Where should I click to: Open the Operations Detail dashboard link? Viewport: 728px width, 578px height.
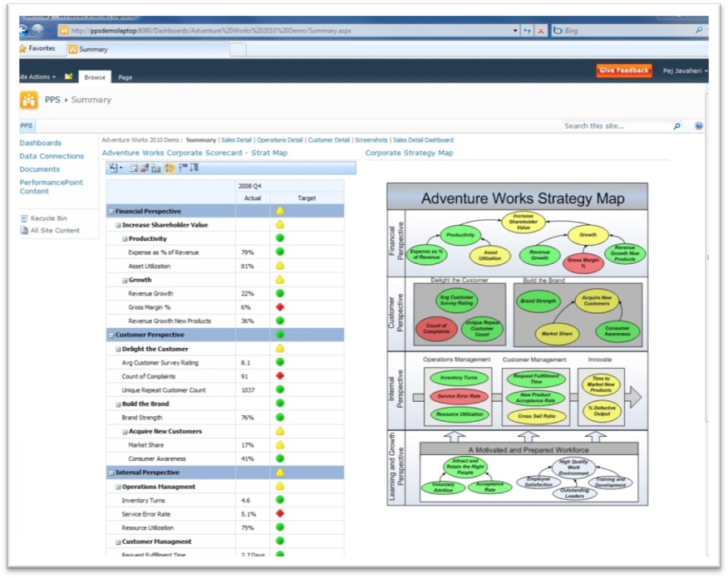pyautogui.click(x=280, y=140)
